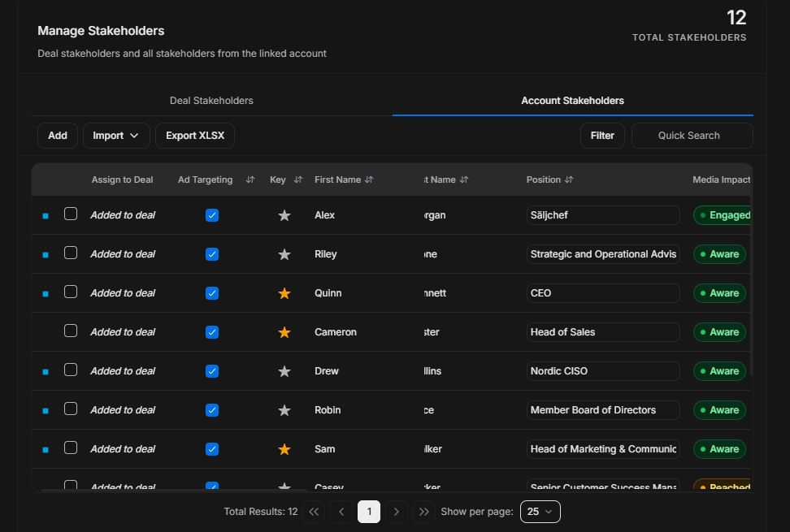Open the Filter button
790x532 pixels.
tap(602, 136)
